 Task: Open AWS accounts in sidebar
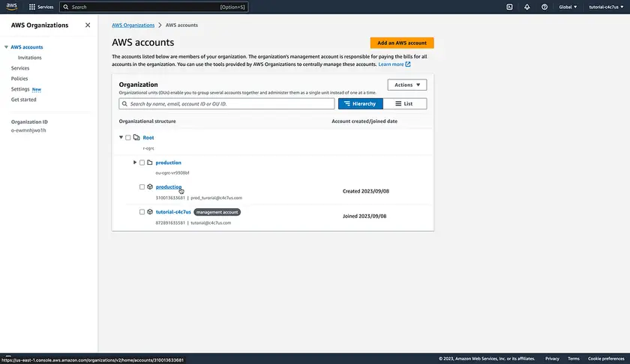27,47
